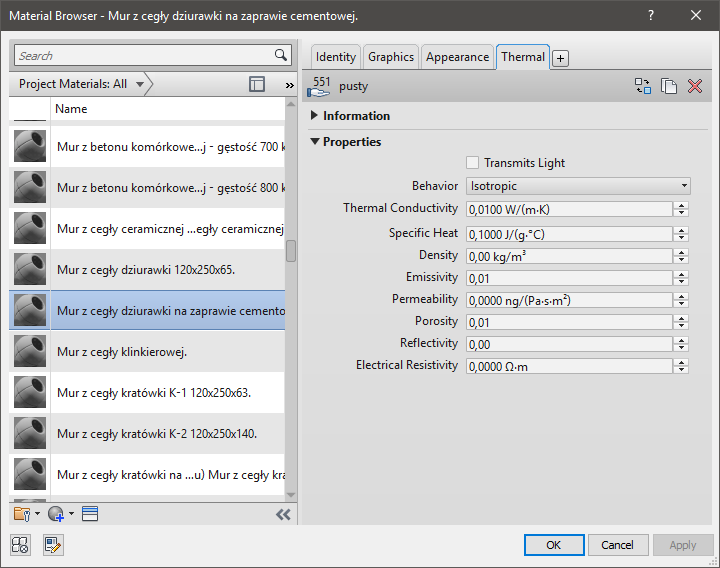Open material parameters edit icon at bottom left
The width and height of the screenshot is (720, 568).
click(53, 545)
